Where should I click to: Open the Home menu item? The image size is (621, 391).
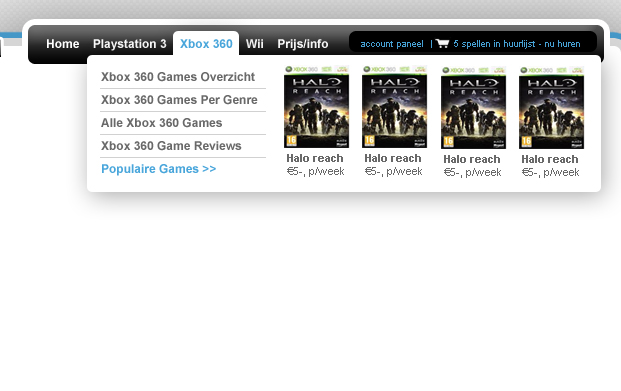63,44
